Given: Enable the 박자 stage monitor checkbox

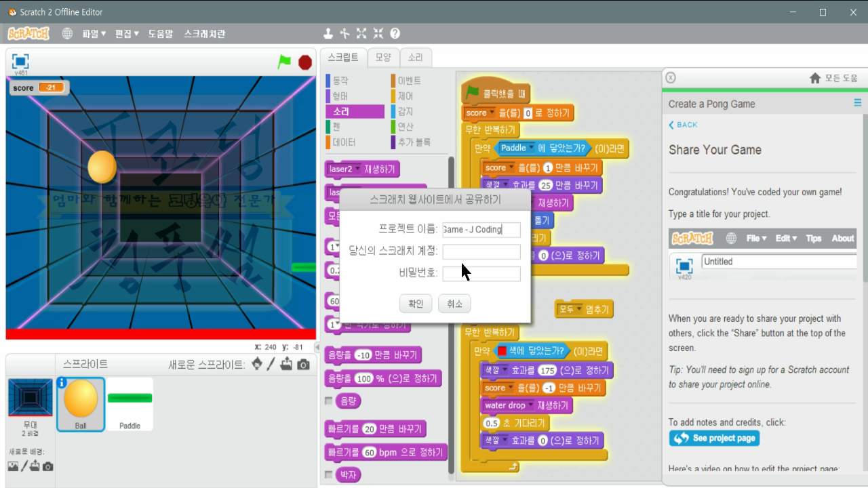Looking at the screenshot, I should (x=330, y=474).
